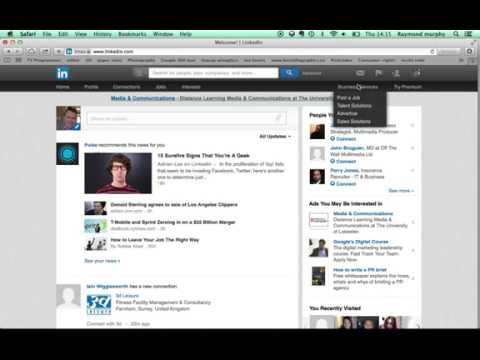The image size is (480, 360).
Task: Open the account avatar icon in header
Action: pyautogui.click(x=417, y=73)
